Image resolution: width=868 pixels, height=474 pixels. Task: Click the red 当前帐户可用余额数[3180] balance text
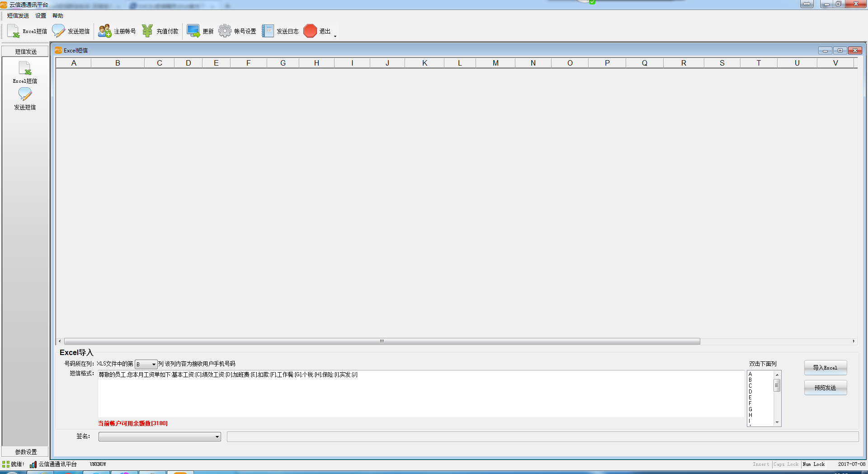click(x=133, y=423)
